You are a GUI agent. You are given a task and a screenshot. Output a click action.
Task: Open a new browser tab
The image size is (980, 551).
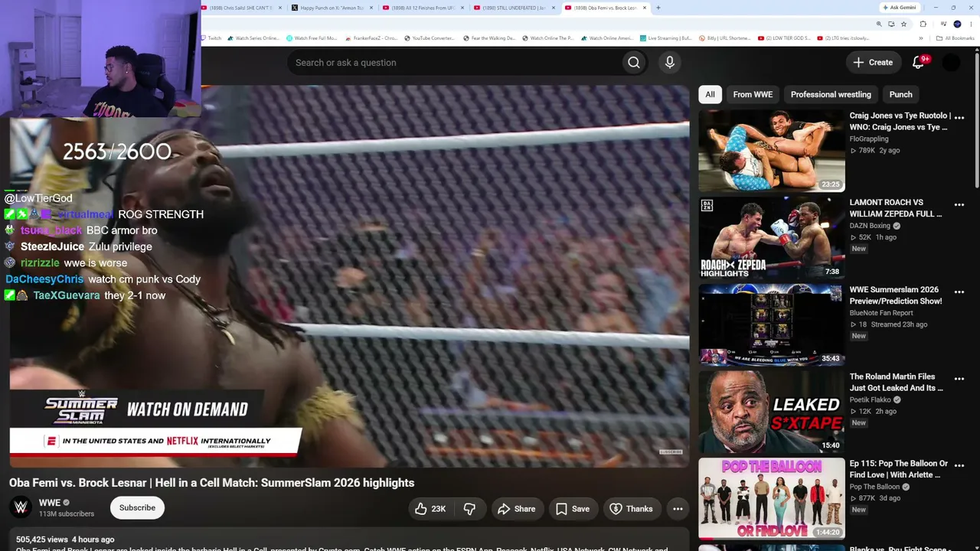658,8
